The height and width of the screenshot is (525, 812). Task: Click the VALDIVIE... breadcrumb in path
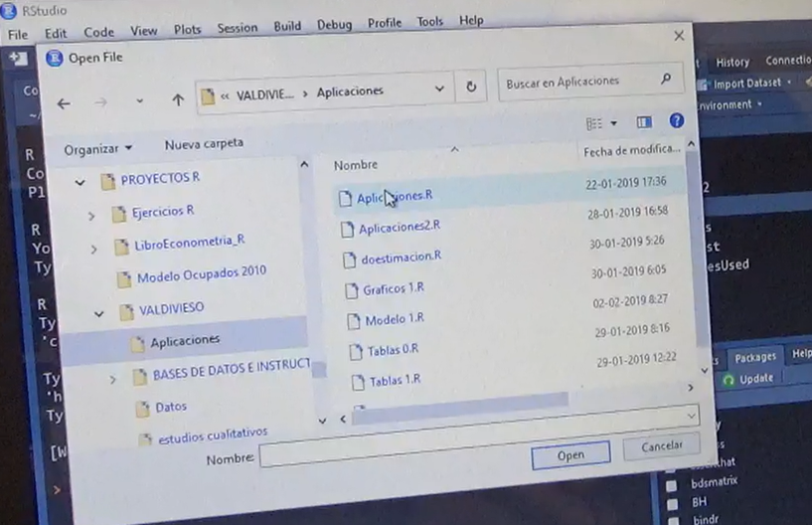click(264, 94)
